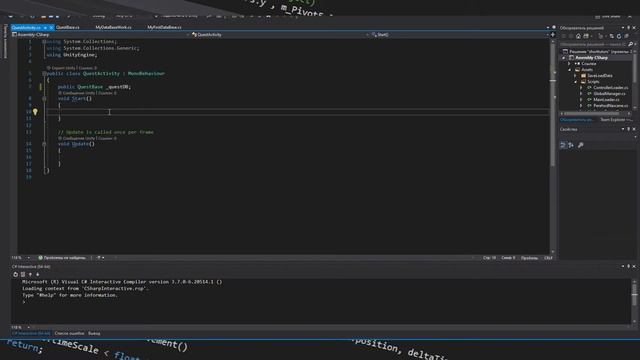Click the Property Pages wrench icon
This screenshot has height=360, width=640.
580,145
